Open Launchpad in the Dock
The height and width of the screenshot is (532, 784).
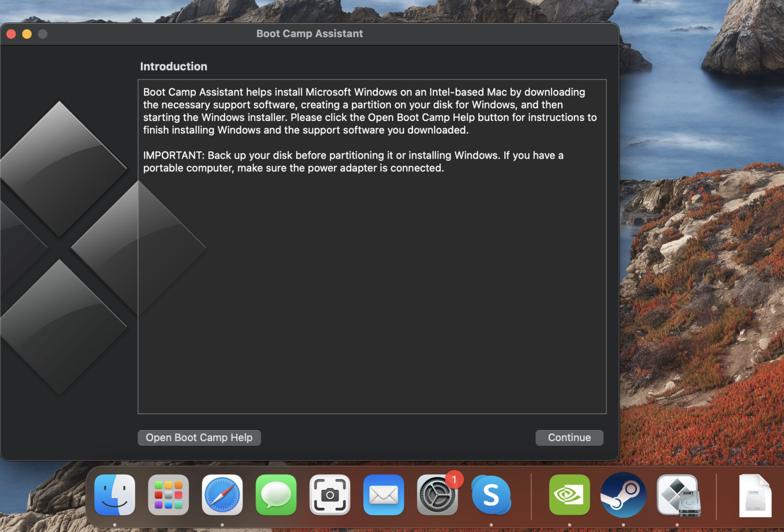click(x=168, y=495)
